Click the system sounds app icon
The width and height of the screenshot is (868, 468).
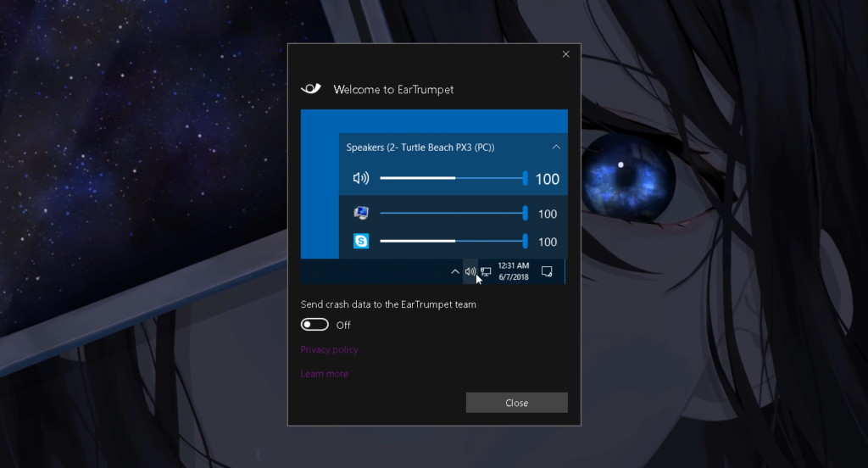pyautogui.click(x=361, y=213)
